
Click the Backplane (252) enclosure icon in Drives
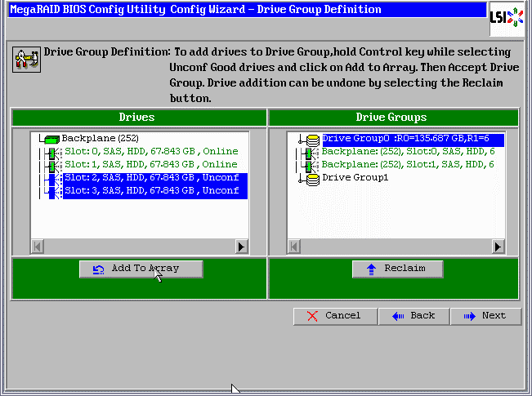51,139
